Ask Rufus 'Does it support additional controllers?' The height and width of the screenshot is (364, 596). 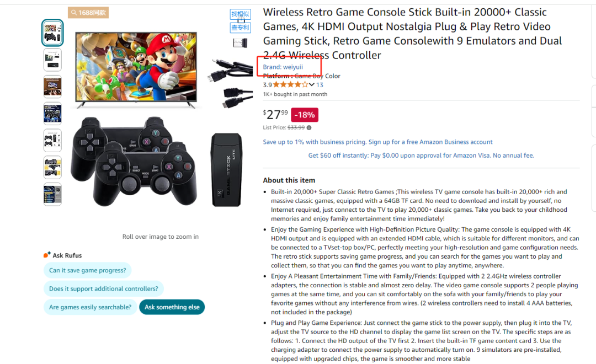click(x=103, y=289)
